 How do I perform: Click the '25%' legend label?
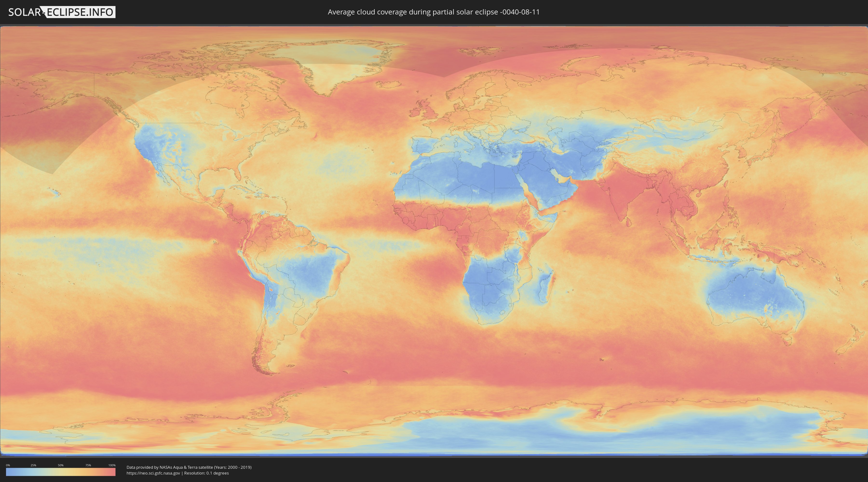(x=33, y=465)
